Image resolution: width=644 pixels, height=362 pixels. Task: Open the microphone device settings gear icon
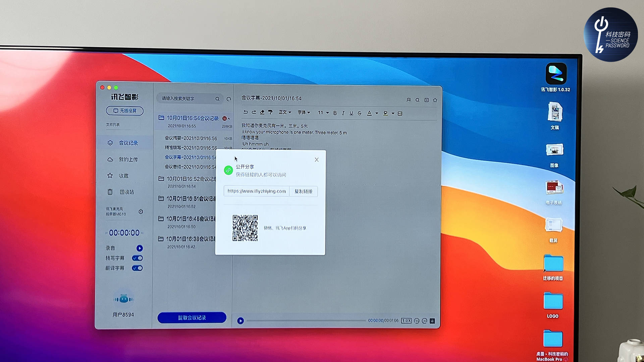point(141,212)
